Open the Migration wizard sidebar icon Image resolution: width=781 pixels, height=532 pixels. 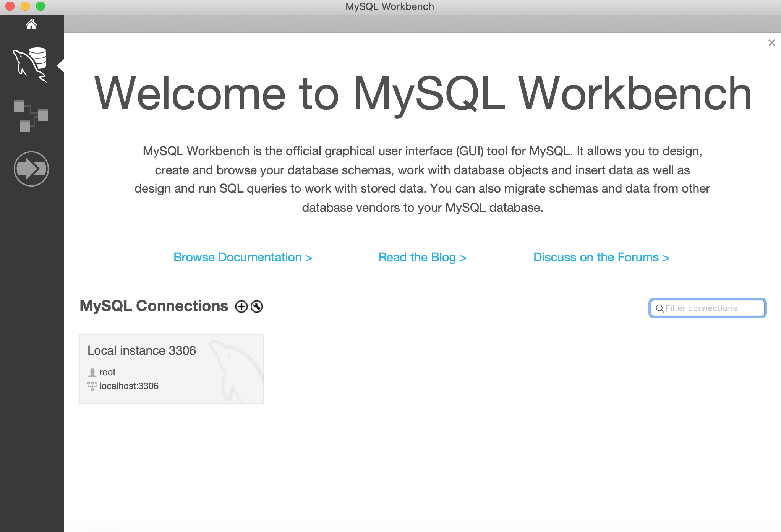31,169
